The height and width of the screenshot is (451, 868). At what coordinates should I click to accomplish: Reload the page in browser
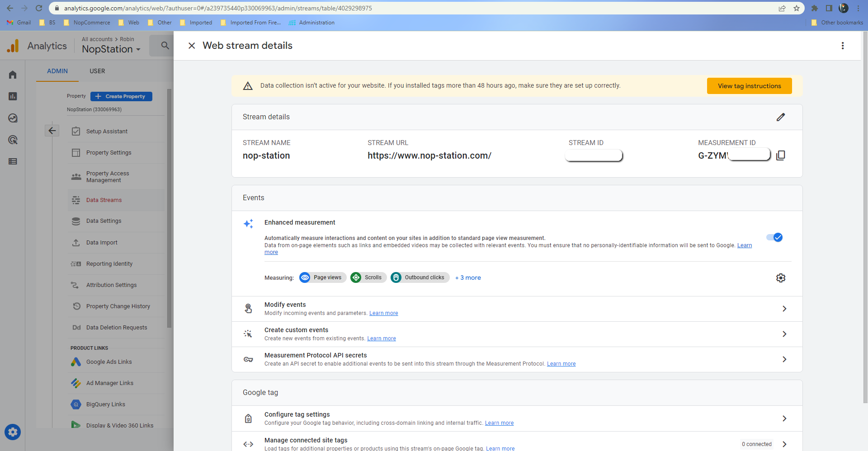[39, 8]
